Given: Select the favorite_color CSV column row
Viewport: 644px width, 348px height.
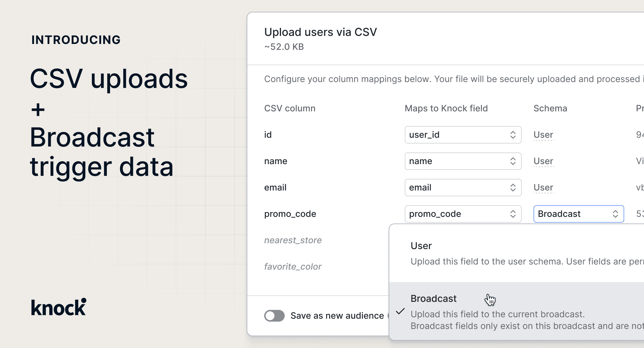Looking at the screenshot, I should pyautogui.click(x=293, y=267).
